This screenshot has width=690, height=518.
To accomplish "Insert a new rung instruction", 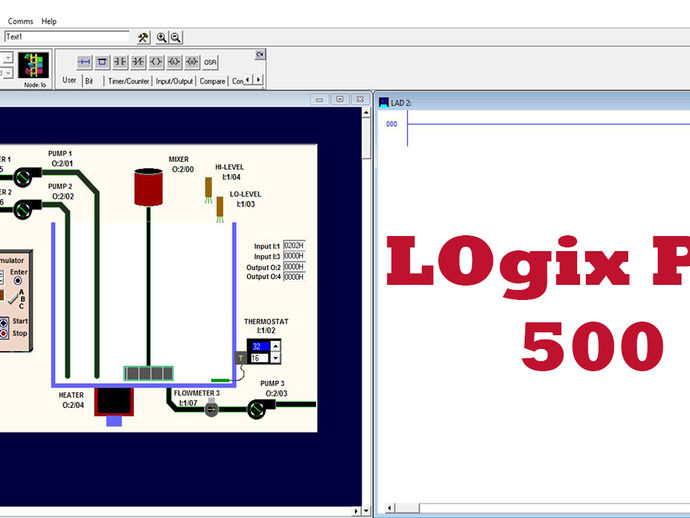I will click(x=84, y=62).
